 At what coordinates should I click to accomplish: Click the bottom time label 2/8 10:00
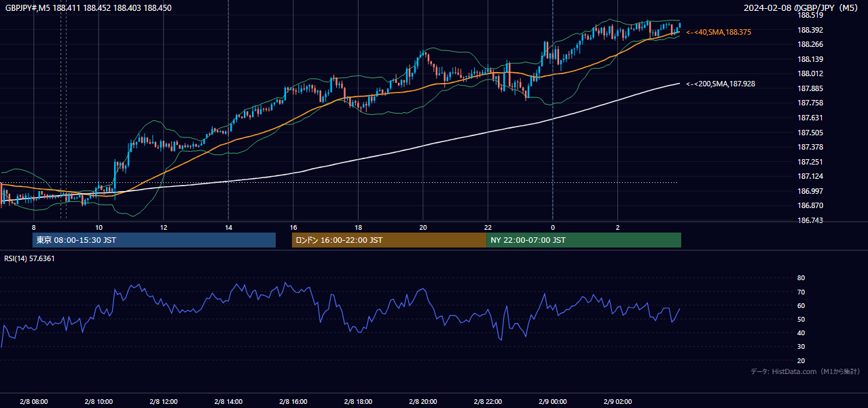(x=98, y=401)
